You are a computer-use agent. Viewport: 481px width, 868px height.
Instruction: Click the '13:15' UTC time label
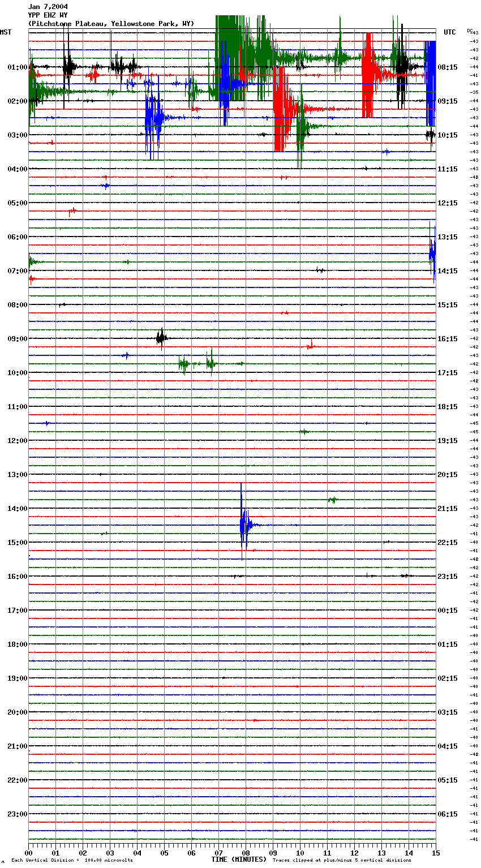[x=448, y=237]
